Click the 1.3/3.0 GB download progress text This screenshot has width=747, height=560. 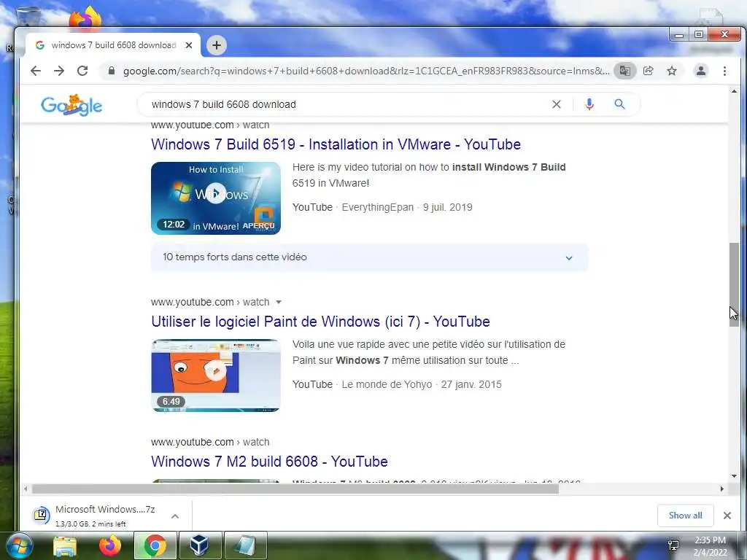click(x=90, y=524)
